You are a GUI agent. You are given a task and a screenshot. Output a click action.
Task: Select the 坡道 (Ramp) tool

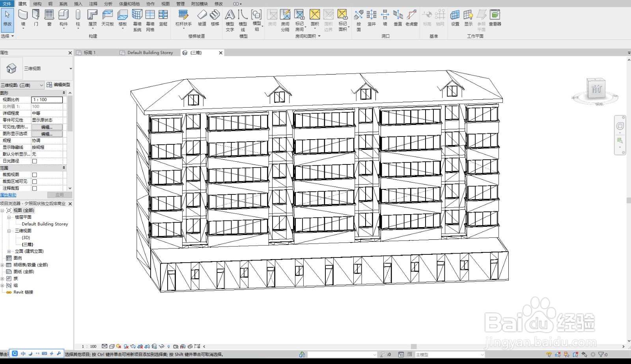point(202,19)
